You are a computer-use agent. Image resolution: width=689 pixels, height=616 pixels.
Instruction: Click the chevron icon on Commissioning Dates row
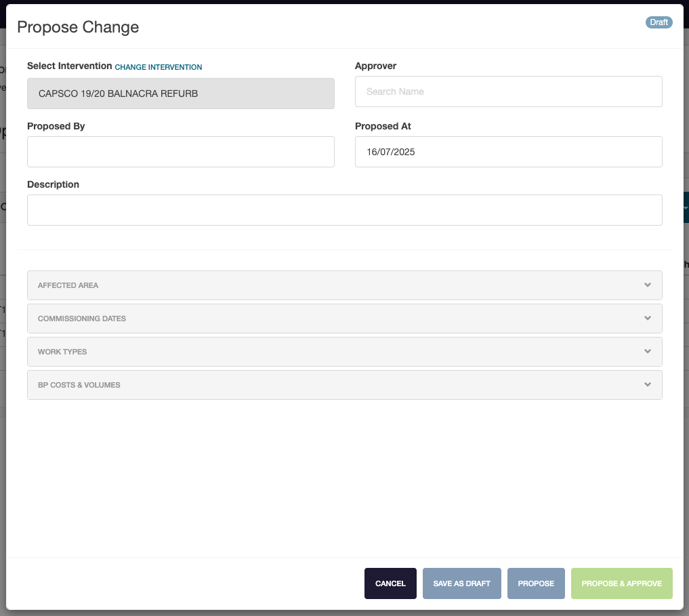click(648, 319)
